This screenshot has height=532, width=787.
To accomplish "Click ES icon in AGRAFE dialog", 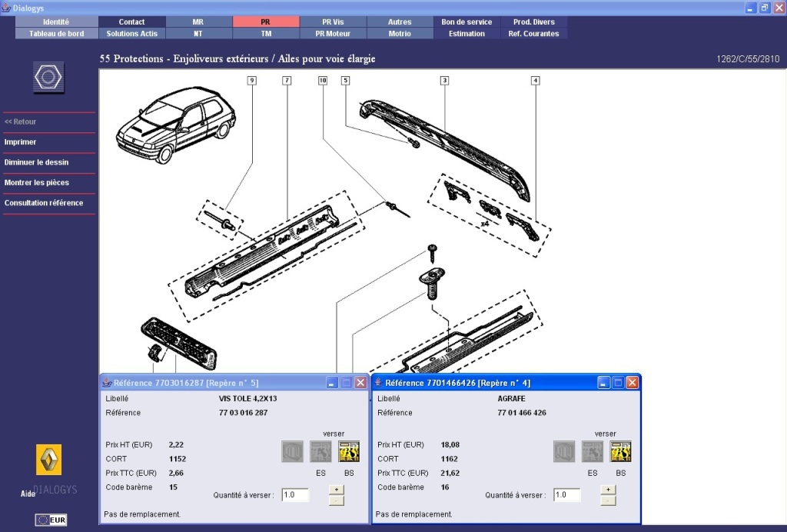I will point(593,451).
